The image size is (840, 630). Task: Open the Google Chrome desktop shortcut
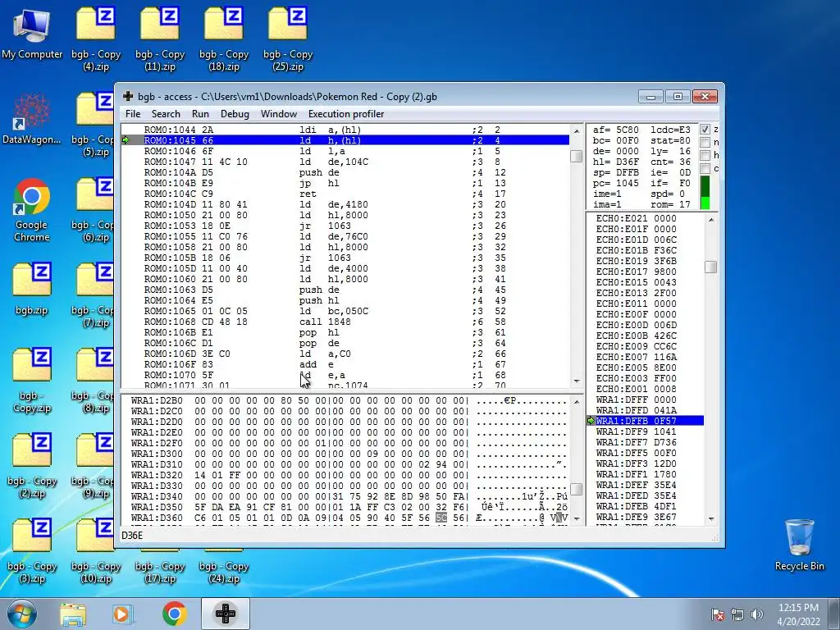(x=32, y=210)
